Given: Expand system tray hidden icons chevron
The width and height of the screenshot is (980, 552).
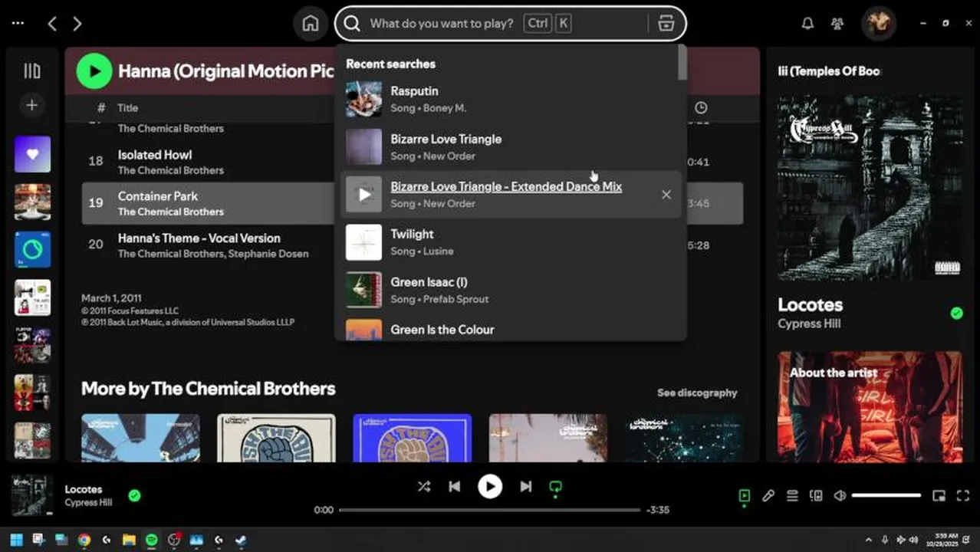Looking at the screenshot, I should click(x=868, y=540).
